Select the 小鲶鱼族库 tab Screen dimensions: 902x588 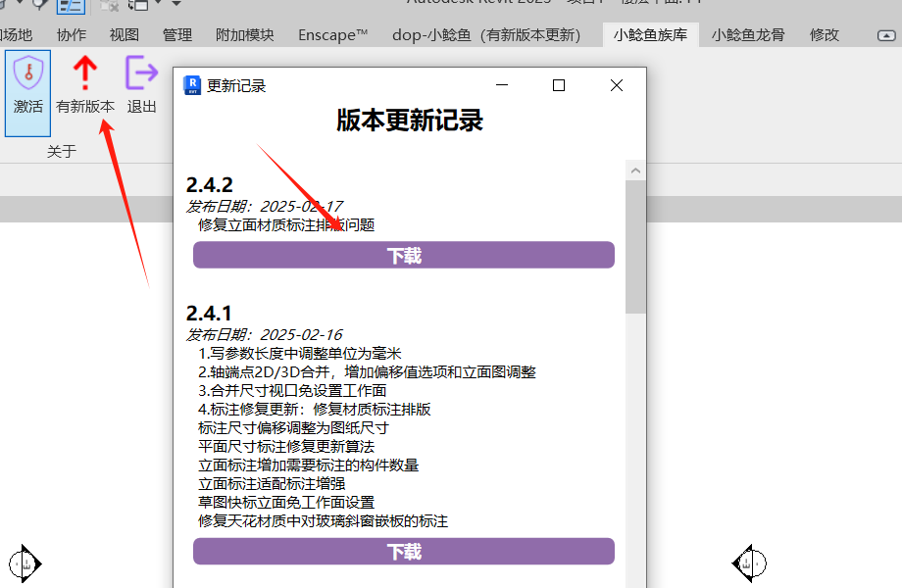(x=650, y=35)
